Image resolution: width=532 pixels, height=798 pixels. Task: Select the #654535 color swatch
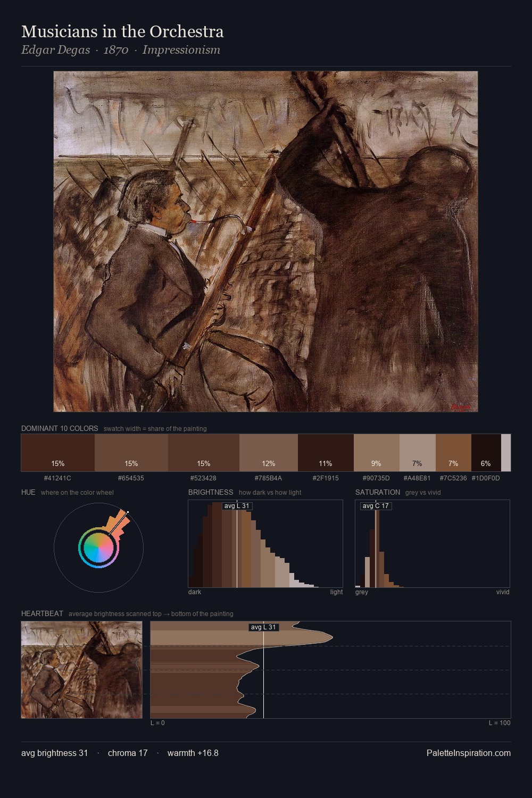131,453
